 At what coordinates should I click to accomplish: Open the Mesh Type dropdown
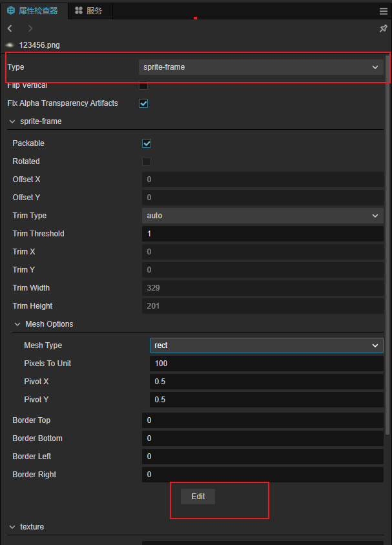pyautogui.click(x=266, y=345)
